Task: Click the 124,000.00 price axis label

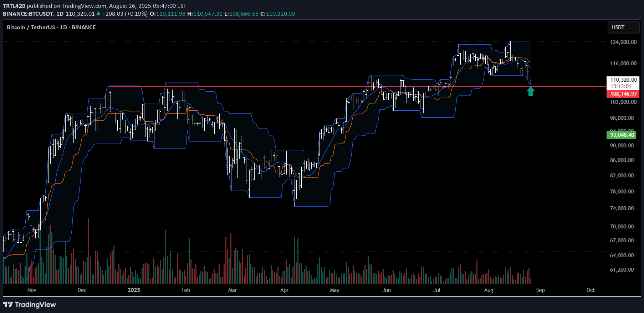Action: 623,42
